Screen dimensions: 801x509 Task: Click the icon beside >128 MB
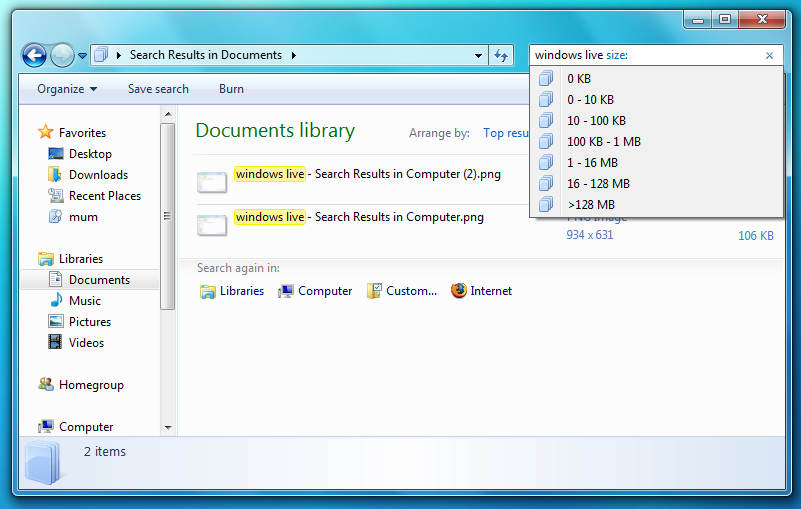tap(546, 204)
